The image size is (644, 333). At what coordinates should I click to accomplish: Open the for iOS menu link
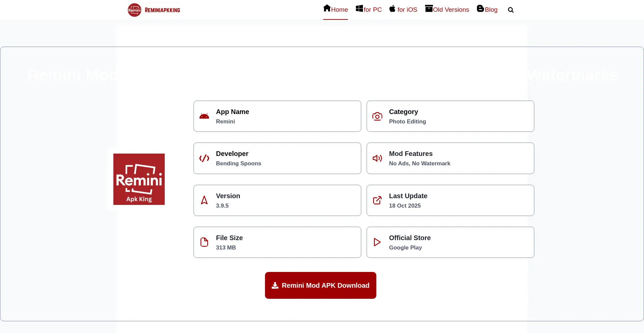[x=403, y=9]
